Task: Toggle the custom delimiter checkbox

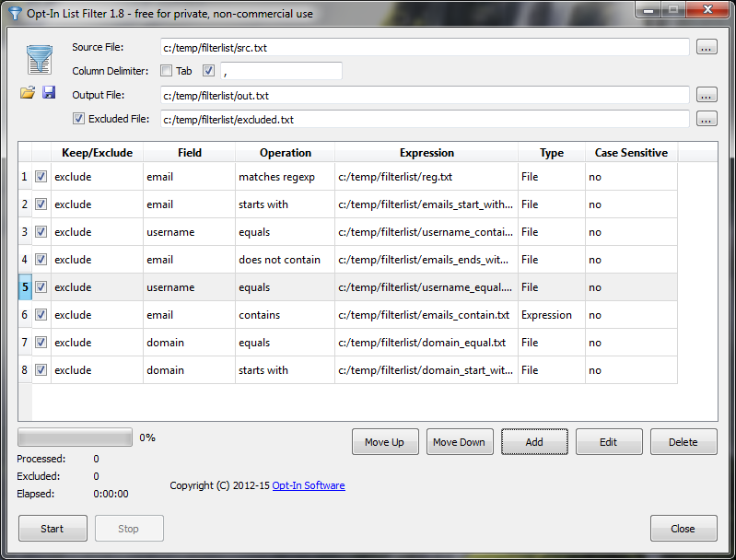Action: [x=208, y=71]
